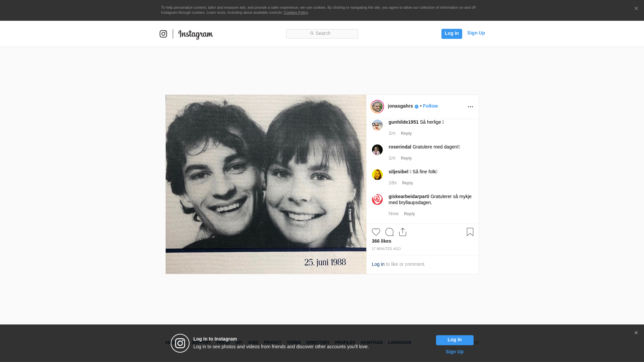Save post with bookmark icon

click(x=470, y=232)
